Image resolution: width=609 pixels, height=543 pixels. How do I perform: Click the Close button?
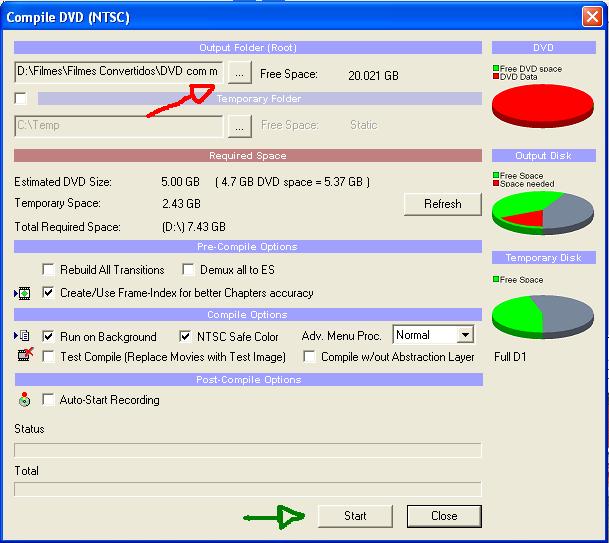tap(444, 516)
